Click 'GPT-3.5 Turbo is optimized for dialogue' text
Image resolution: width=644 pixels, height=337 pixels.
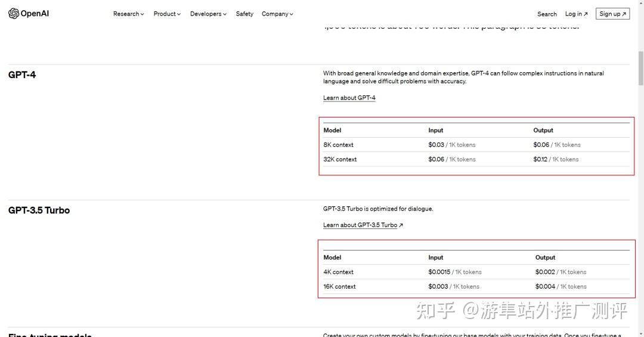point(378,209)
